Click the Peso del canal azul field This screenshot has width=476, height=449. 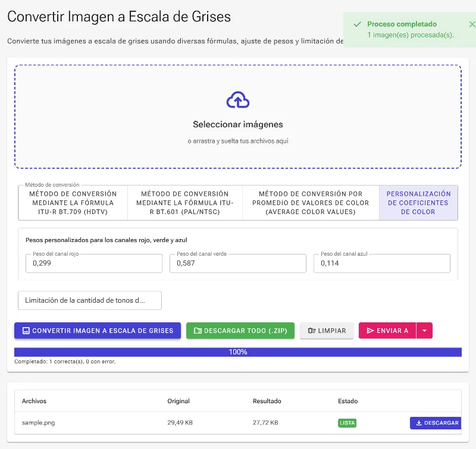click(x=381, y=263)
